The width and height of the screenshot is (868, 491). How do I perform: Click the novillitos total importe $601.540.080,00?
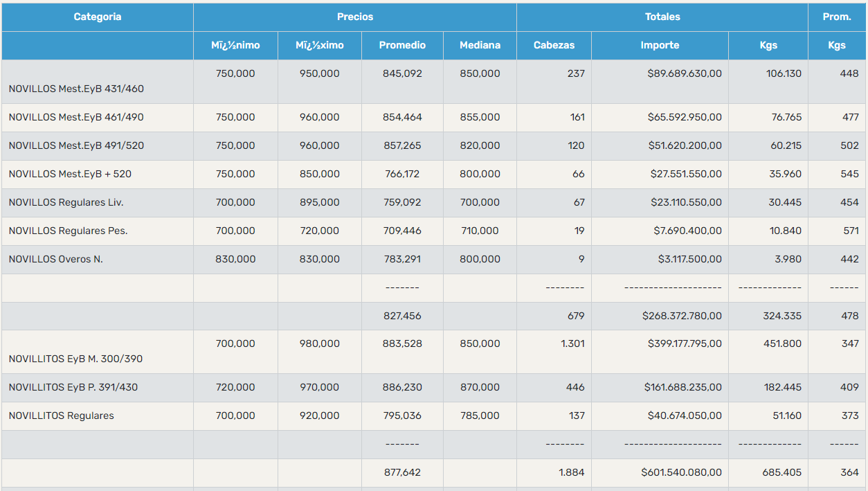[x=681, y=472]
